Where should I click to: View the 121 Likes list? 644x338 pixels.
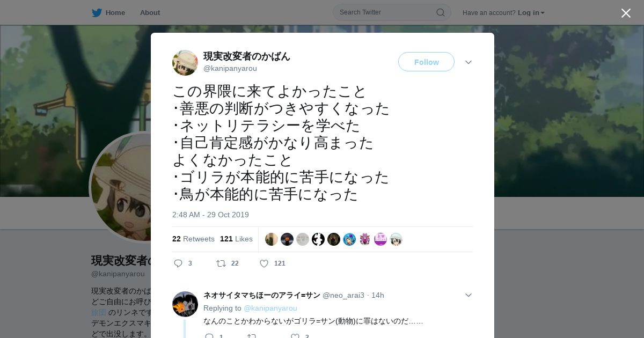pyautogui.click(x=236, y=239)
